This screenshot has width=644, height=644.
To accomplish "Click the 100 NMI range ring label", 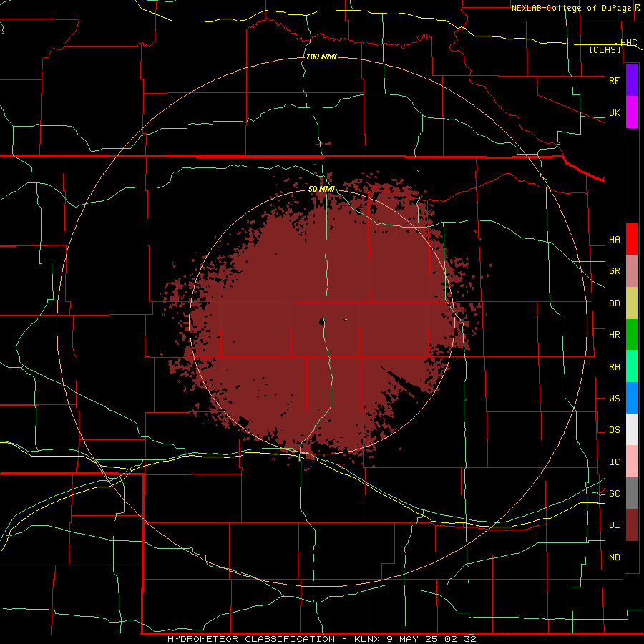I will coord(321,57).
